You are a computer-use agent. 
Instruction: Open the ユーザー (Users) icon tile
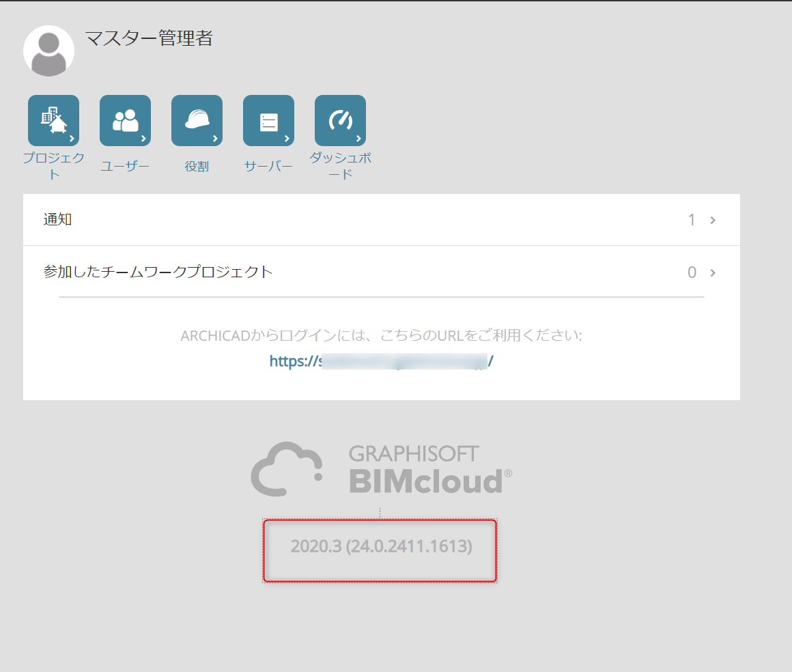click(125, 120)
